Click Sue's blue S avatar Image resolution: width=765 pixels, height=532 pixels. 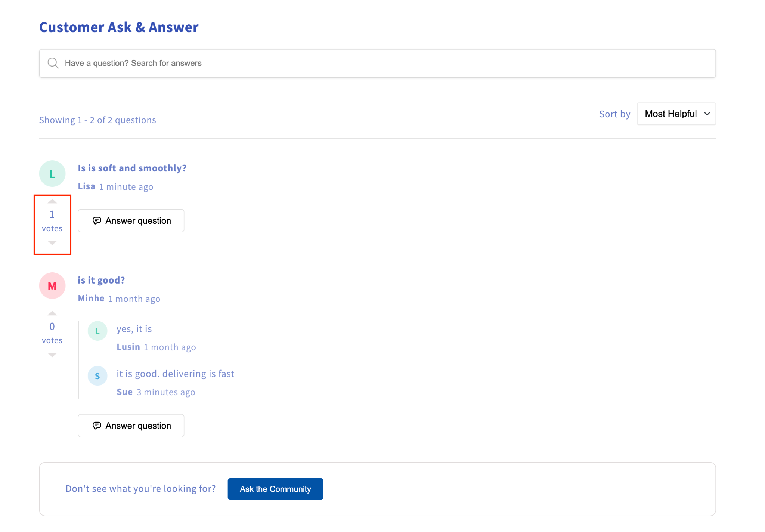97,376
